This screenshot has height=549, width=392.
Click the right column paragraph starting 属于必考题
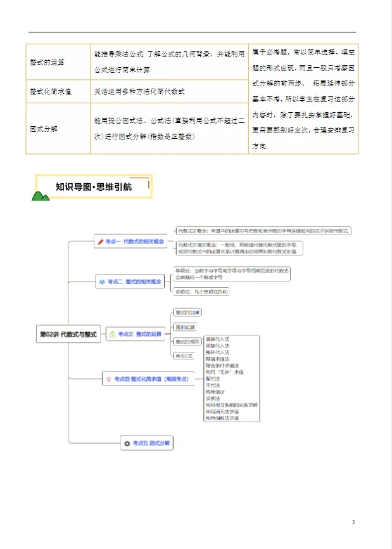[303, 99]
